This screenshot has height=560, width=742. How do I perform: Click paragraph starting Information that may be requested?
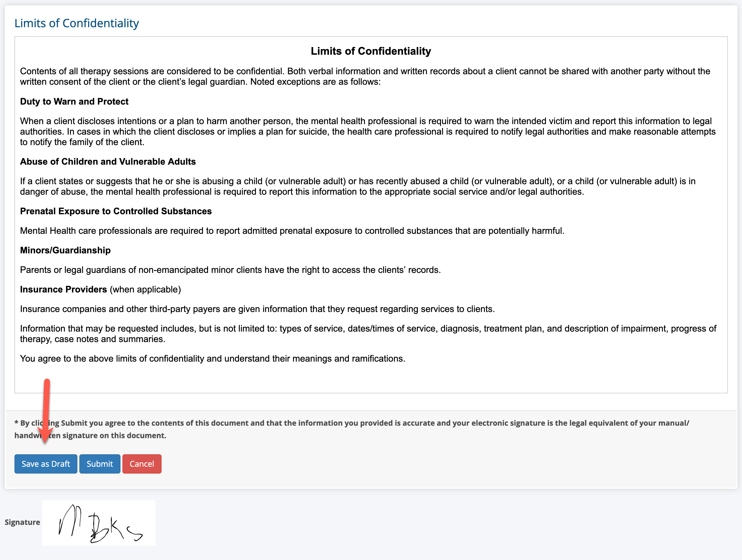tap(368, 334)
